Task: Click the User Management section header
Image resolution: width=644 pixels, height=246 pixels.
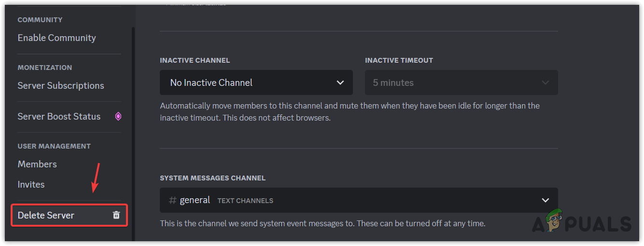Action: tap(54, 146)
